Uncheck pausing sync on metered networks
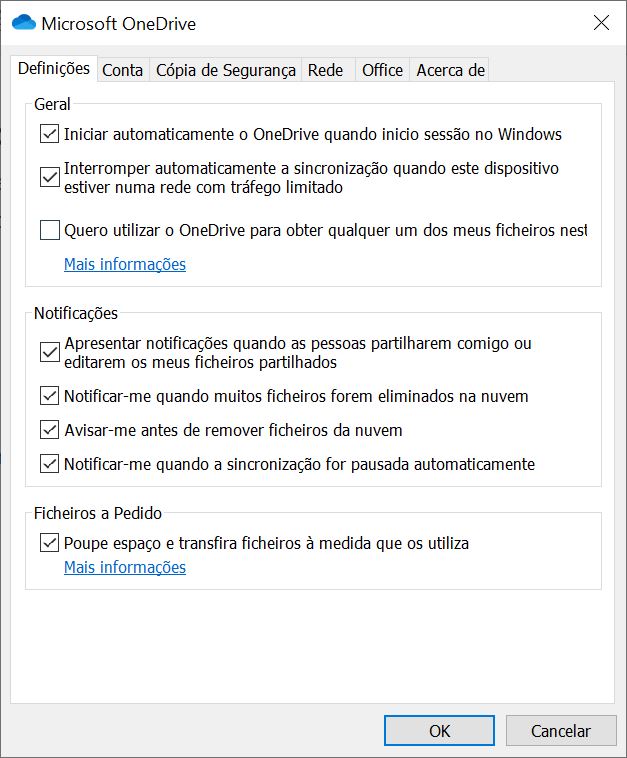 (x=50, y=177)
